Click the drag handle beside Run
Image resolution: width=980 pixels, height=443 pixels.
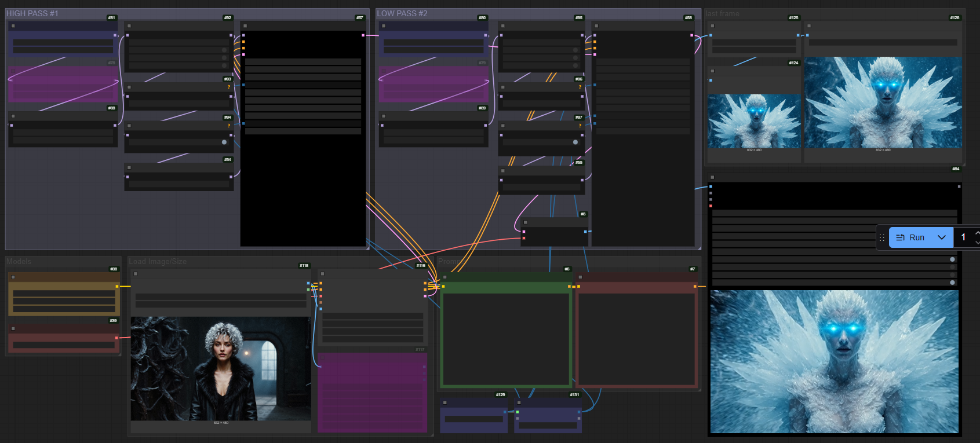882,237
